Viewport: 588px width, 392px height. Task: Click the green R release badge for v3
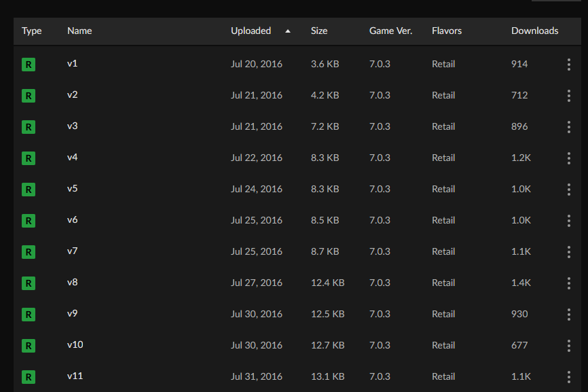(x=29, y=127)
